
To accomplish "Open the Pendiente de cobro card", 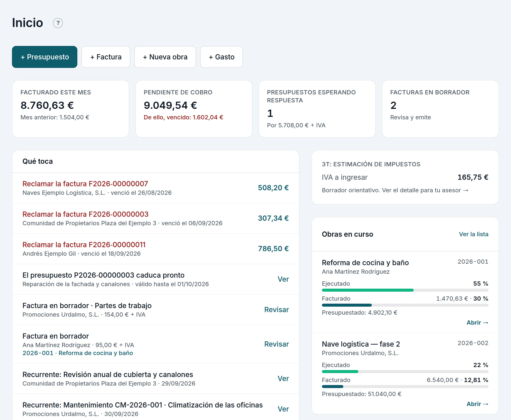I will [194, 109].
